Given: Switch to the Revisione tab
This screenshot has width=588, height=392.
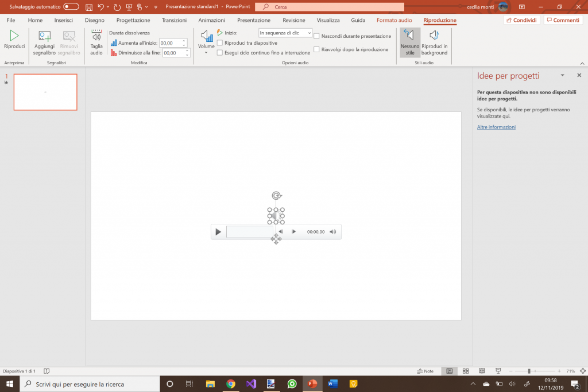Looking at the screenshot, I should [x=293, y=20].
